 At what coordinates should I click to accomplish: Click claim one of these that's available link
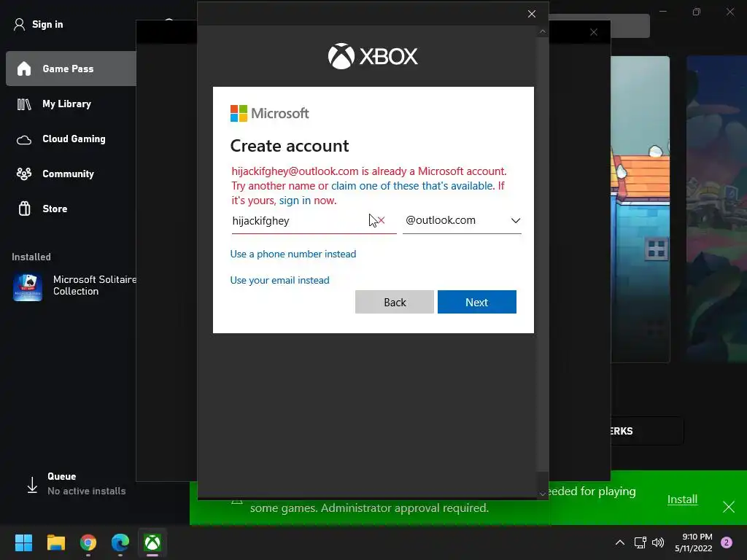(412, 186)
